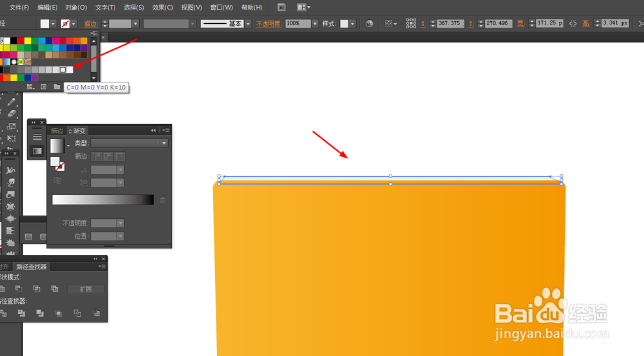
Task: Open the 帮助(H) menu
Action: tap(252, 7)
